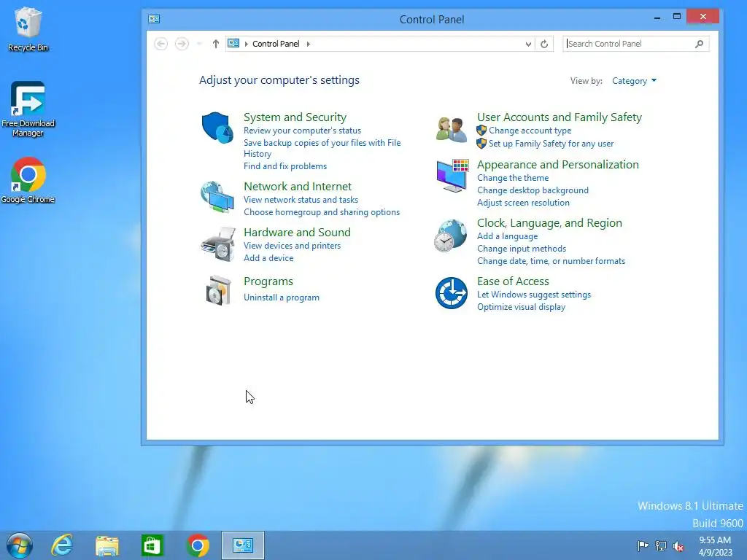Go up one level with the Up arrow
The width and height of the screenshot is (747, 560).
pos(216,44)
